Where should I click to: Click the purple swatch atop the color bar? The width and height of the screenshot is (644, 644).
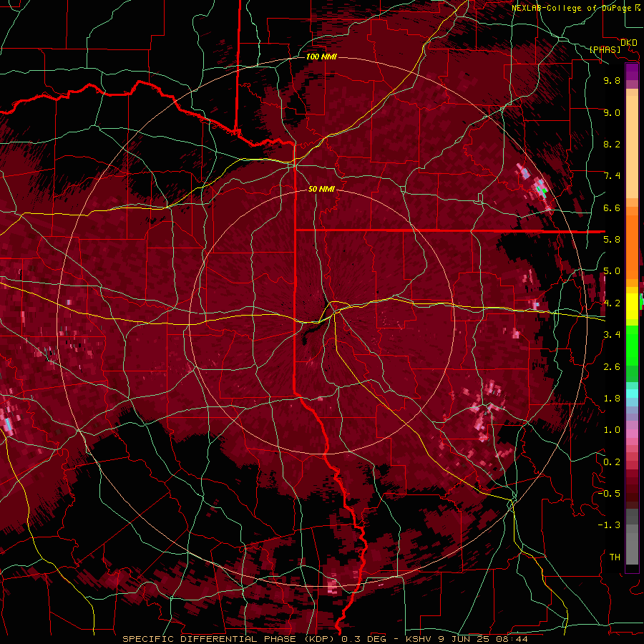tap(632, 72)
